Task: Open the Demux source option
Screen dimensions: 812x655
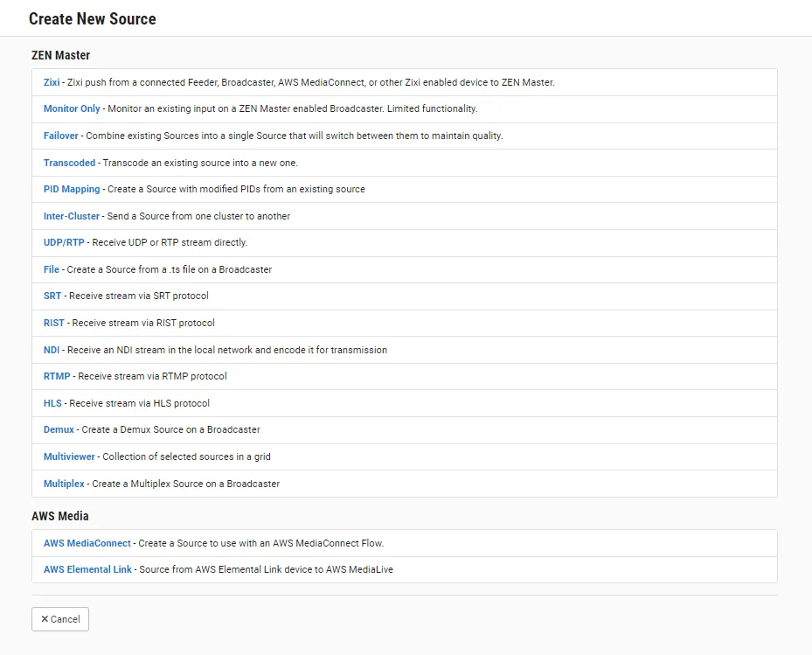Action: [59, 429]
